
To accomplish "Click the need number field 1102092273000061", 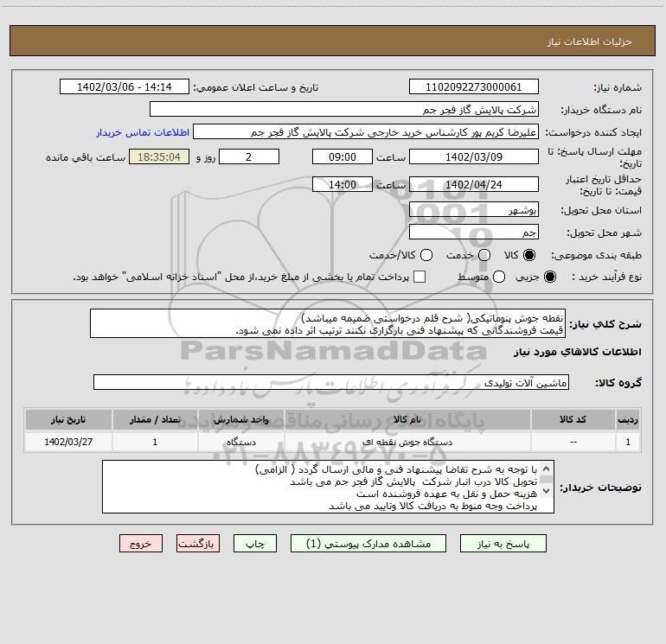I will 474,87.
